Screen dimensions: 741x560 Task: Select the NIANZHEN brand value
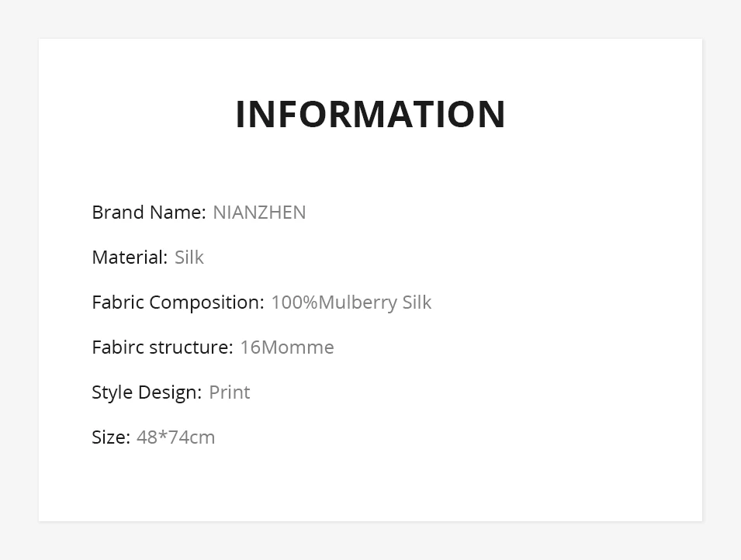259,213
